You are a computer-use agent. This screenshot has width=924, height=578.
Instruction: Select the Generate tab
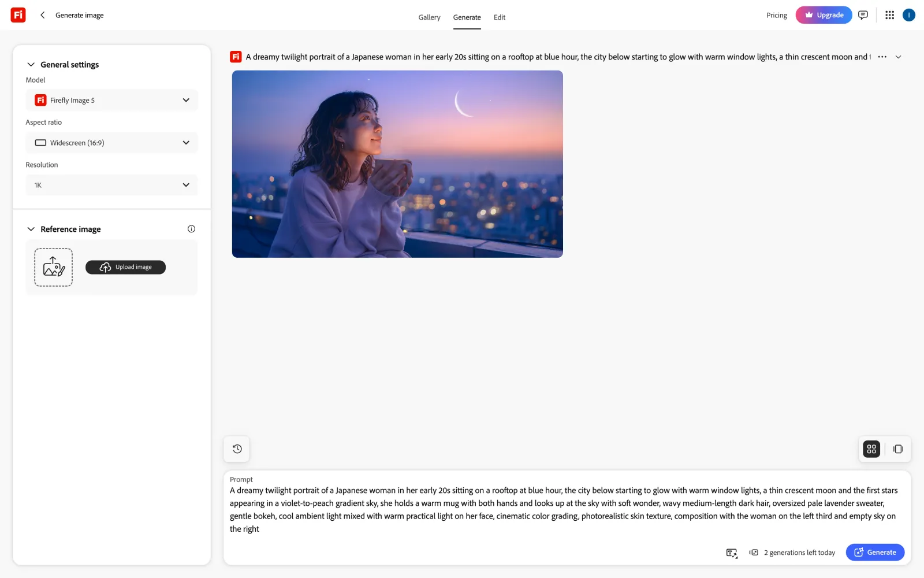467,17
